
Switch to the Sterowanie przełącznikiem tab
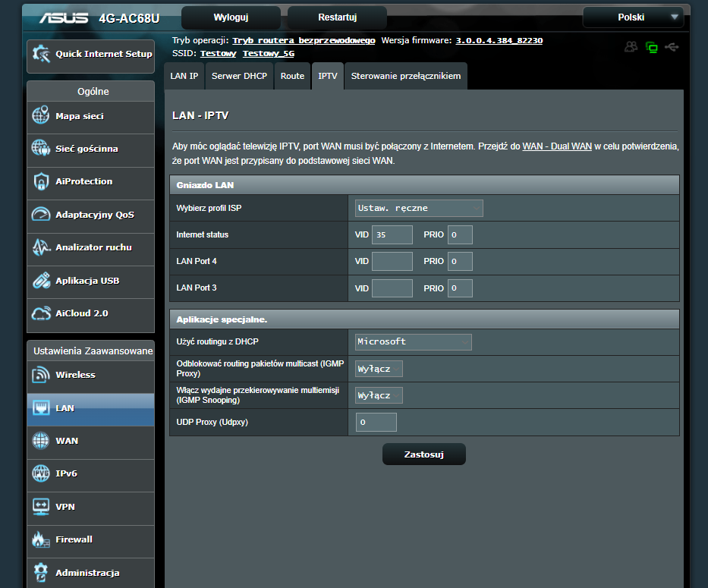[405, 76]
